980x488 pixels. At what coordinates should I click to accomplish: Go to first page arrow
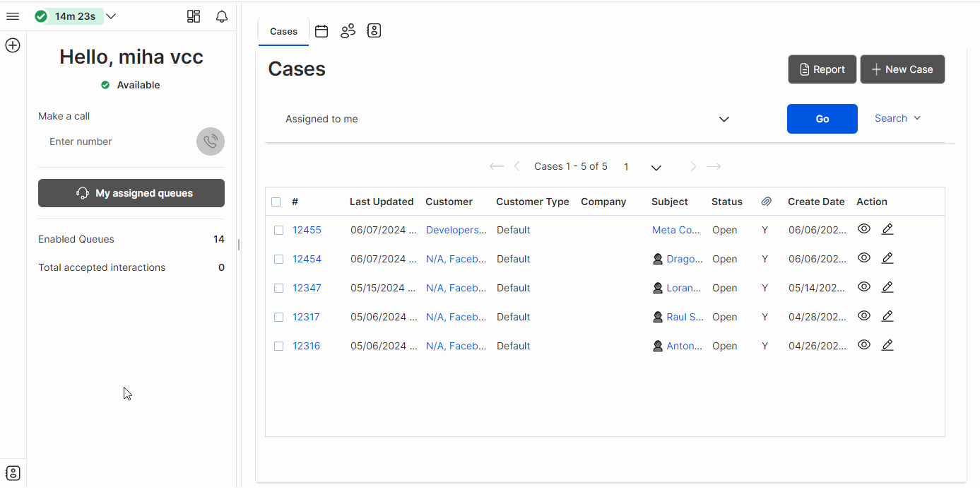coord(497,167)
